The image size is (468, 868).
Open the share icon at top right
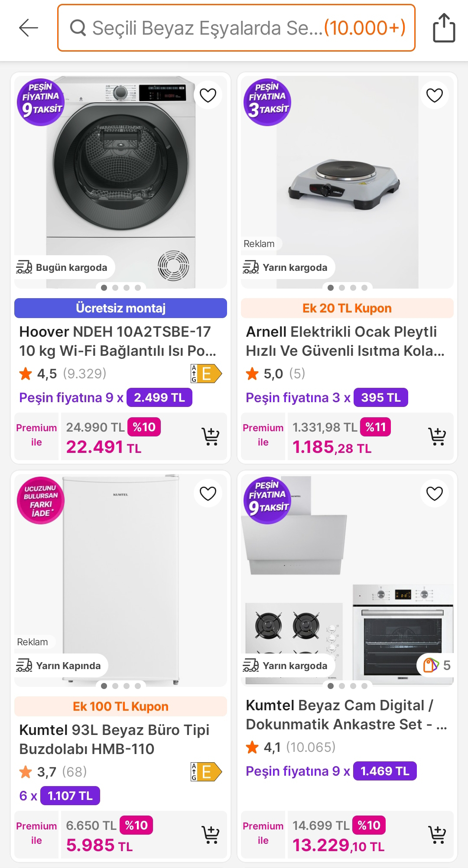[444, 28]
